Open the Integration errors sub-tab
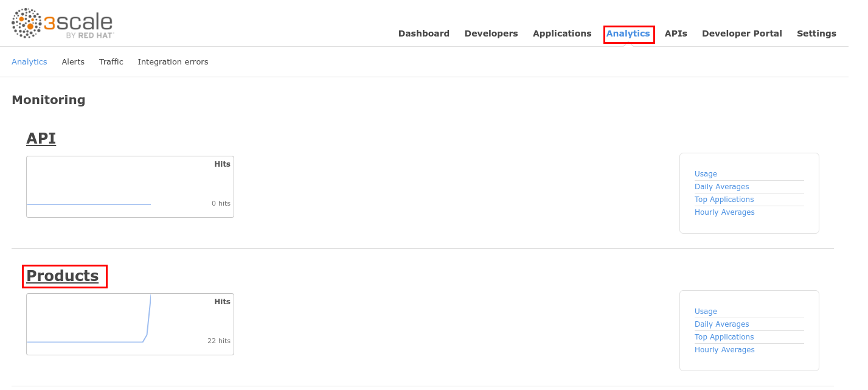Screen dimensions: 868x390 [x=173, y=62]
